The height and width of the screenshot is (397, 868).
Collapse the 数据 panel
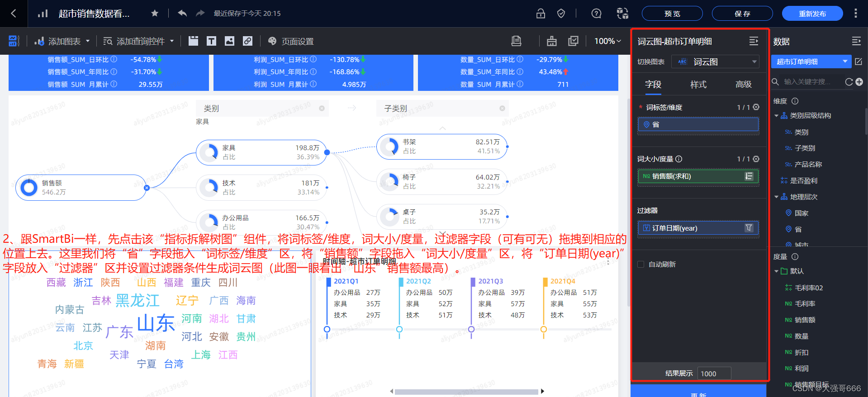coord(856,41)
